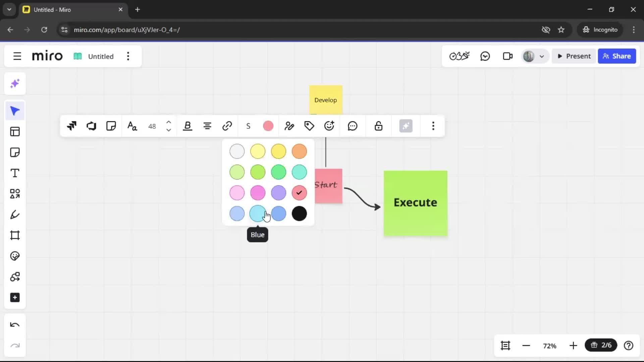Click the AI sparkle button in toolbar

[406, 126]
